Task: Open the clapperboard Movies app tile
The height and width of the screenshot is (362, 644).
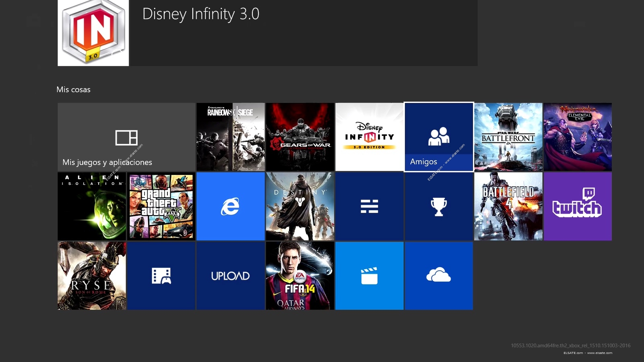Action: 369,276
